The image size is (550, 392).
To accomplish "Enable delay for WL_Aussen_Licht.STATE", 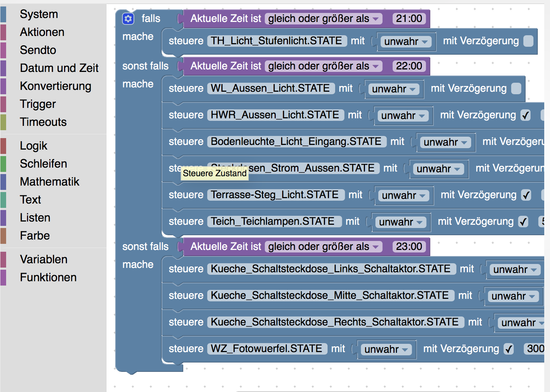I will [516, 88].
